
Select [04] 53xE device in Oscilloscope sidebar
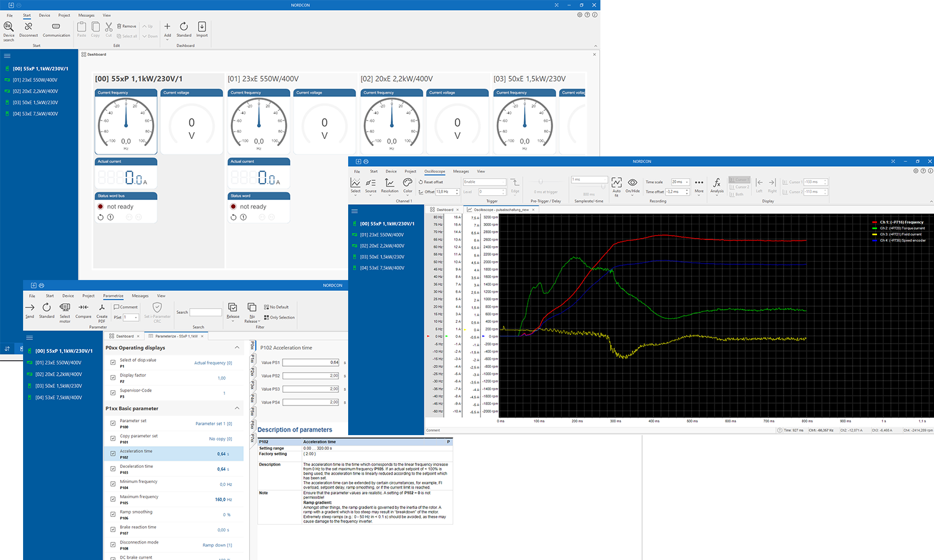pyautogui.click(x=382, y=268)
